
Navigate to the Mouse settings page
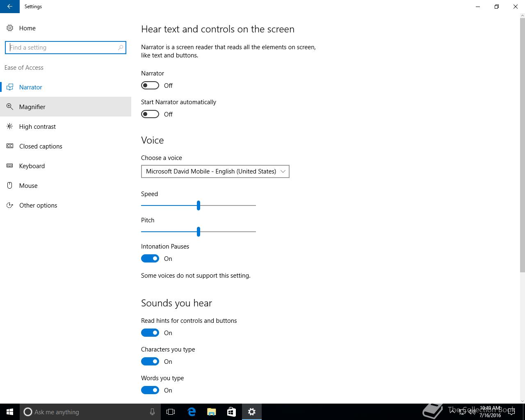66,185
